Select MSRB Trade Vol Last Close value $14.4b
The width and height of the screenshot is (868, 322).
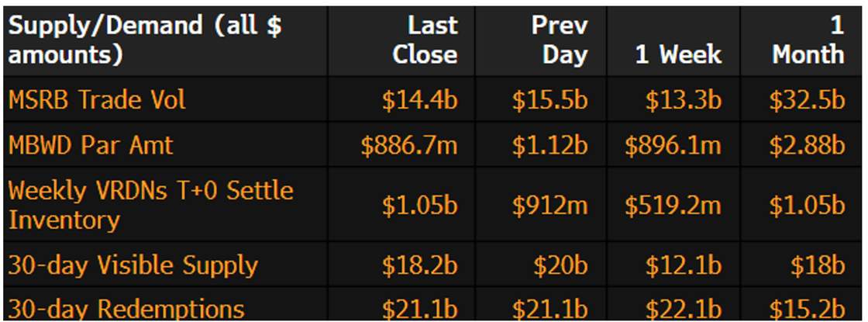point(419,99)
